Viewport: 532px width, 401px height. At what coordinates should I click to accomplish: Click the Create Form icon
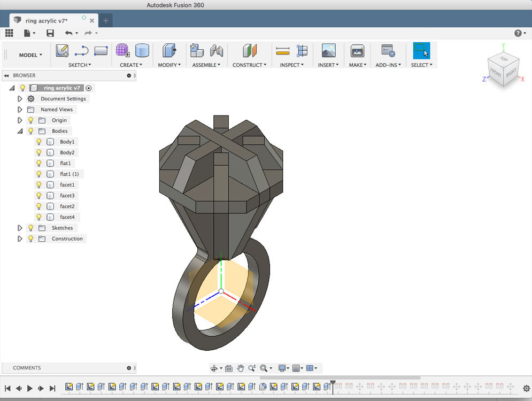(x=122, y=50)
